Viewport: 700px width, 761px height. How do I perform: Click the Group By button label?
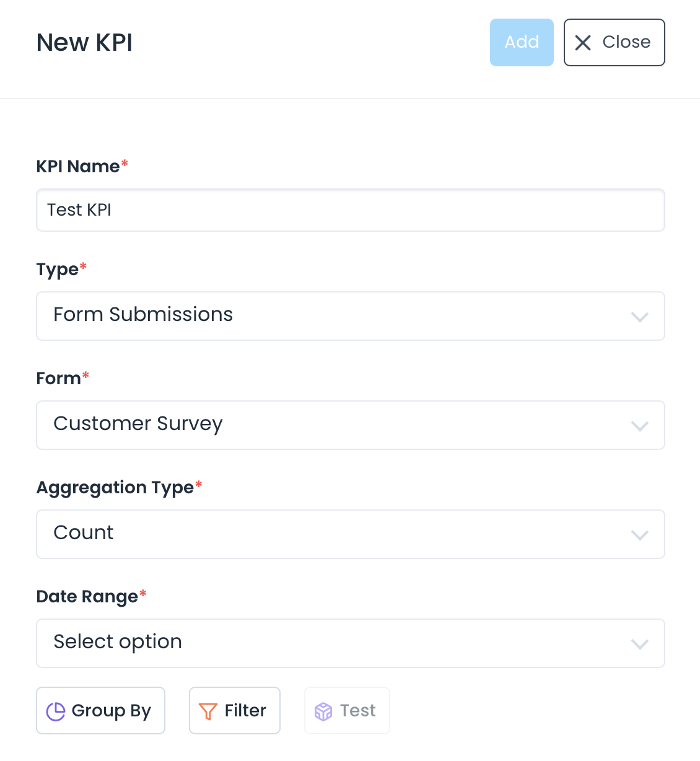pyautogui.click(x=112, y=711)
